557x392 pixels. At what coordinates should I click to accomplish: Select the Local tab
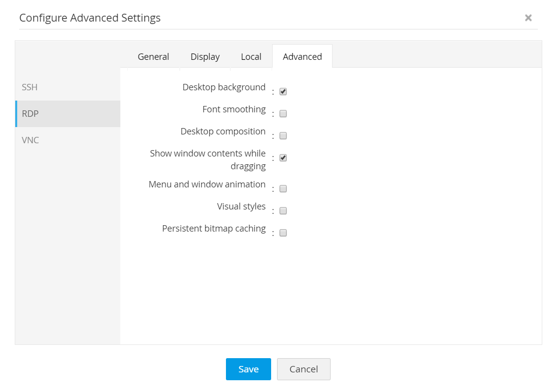click(x=251, y=56)
